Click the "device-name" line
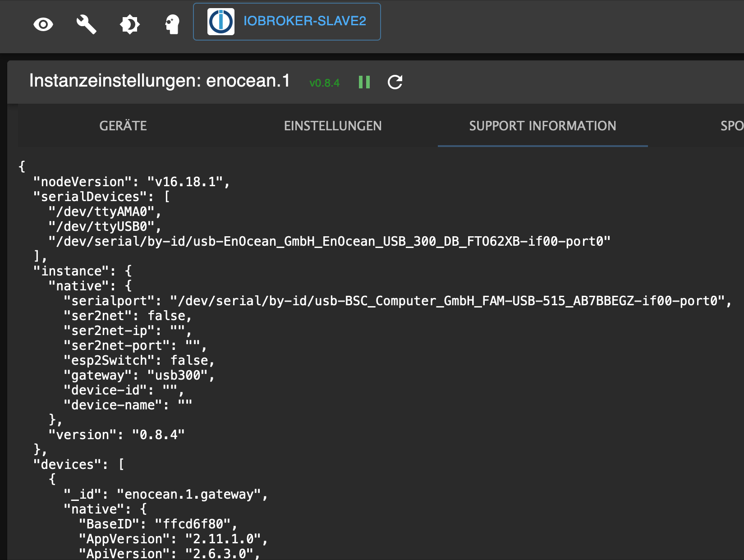Viewport: 744px width, 560px height. tap(128, 405)
